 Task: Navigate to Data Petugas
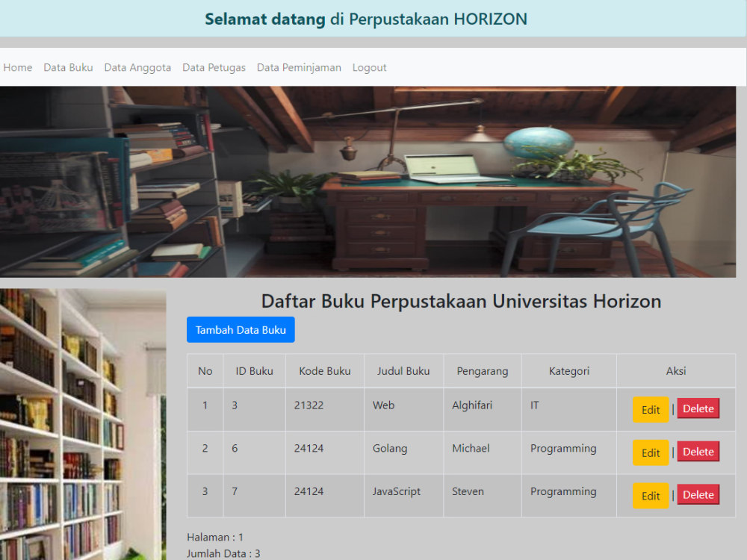coord(214,68)
